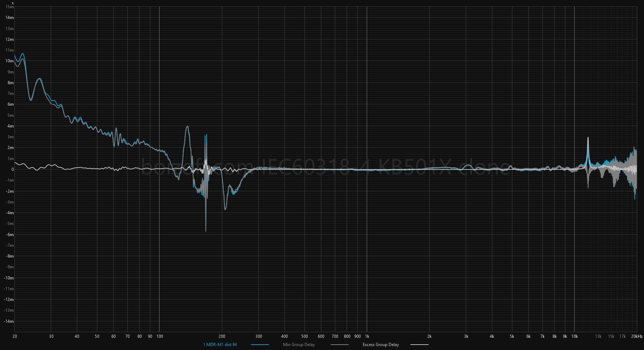
Task: Click the -14m label on the vertical axis
Action: [9, 321]
